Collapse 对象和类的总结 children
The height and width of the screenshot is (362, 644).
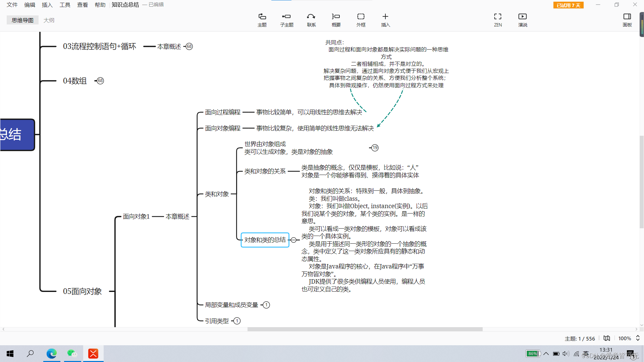(x=293, y=240)
